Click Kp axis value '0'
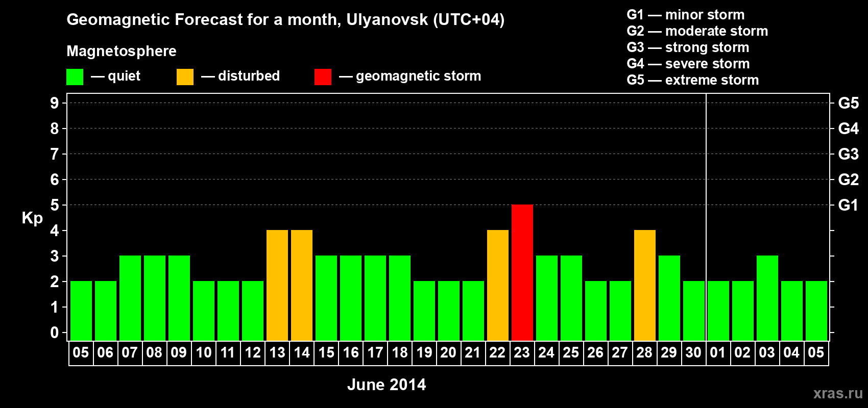 pyautogui.click(x=55, y=333)
